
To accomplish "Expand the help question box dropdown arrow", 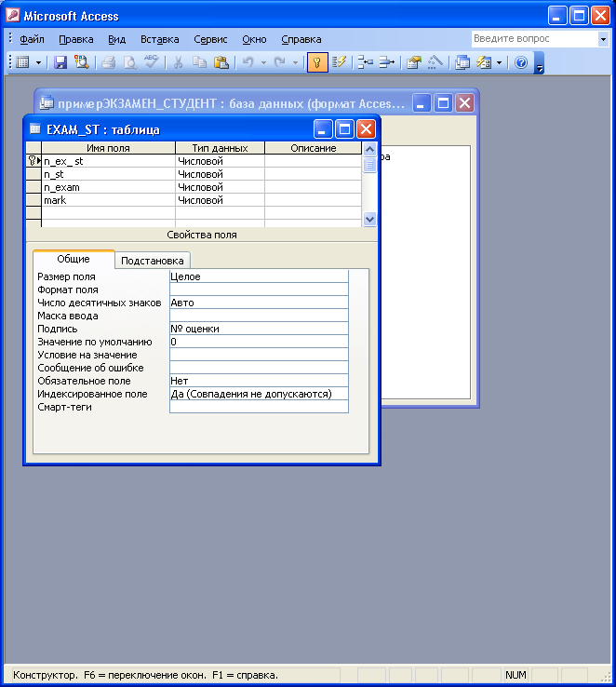I will [x=603, y=39].
